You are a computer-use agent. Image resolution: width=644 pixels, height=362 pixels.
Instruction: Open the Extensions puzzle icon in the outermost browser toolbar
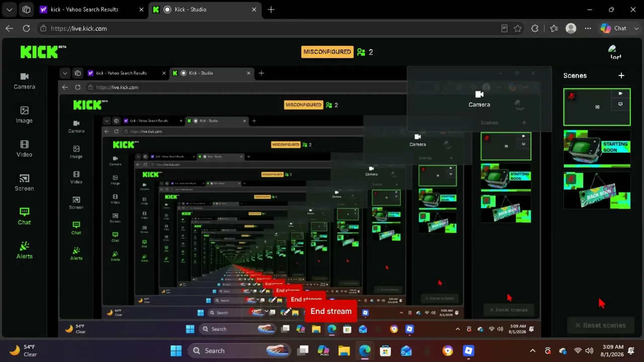coord(535,29)
